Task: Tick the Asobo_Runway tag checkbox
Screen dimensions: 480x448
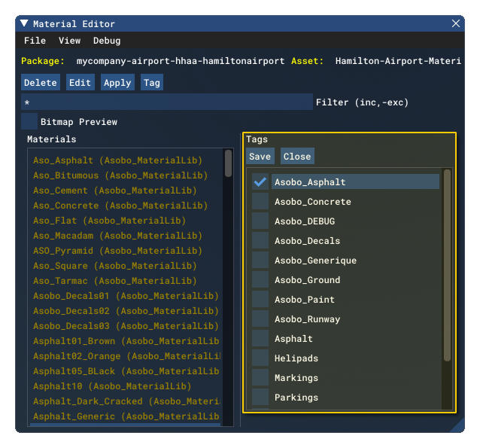Action: (260, 319)
